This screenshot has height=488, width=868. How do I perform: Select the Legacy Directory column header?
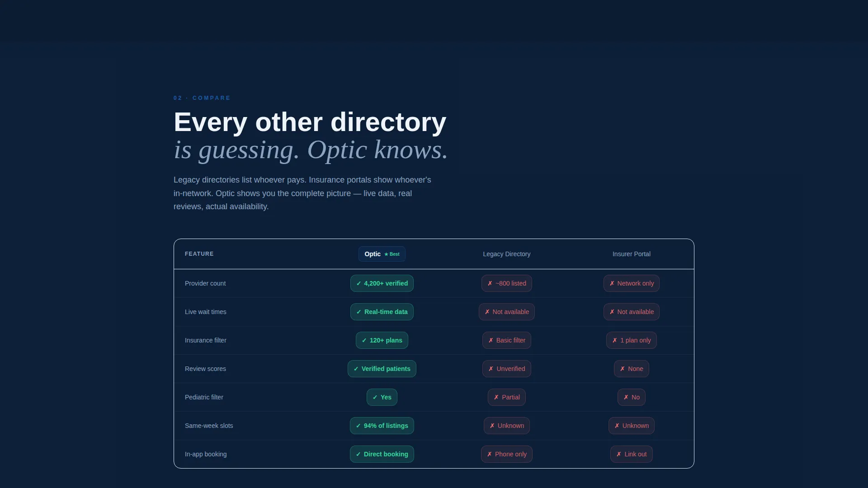506,254
